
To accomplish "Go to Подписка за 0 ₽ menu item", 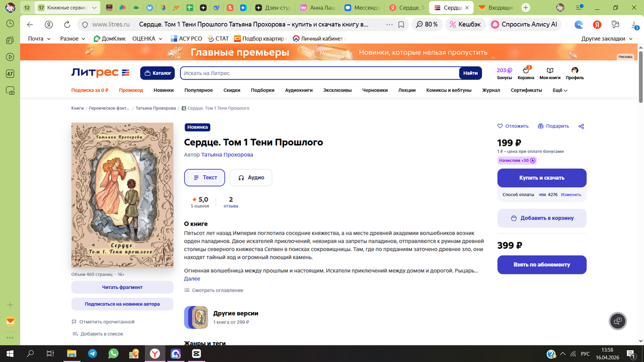I will (x=90, y=90).
